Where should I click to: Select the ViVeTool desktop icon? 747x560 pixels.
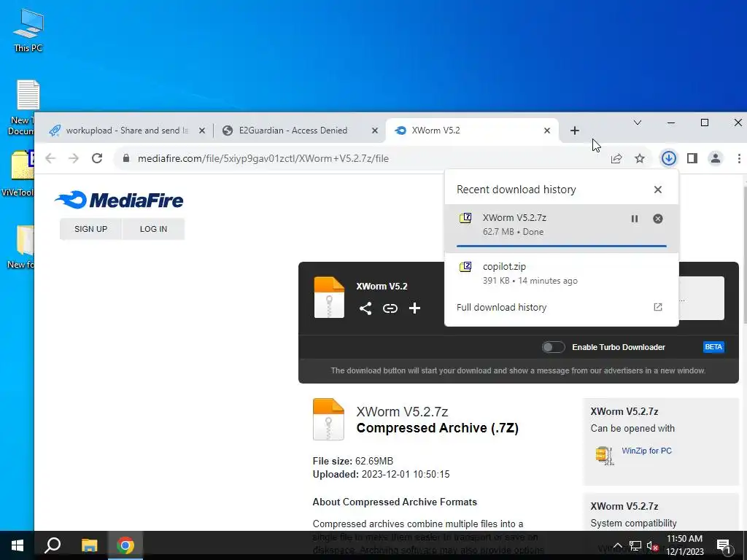(18, 173)
